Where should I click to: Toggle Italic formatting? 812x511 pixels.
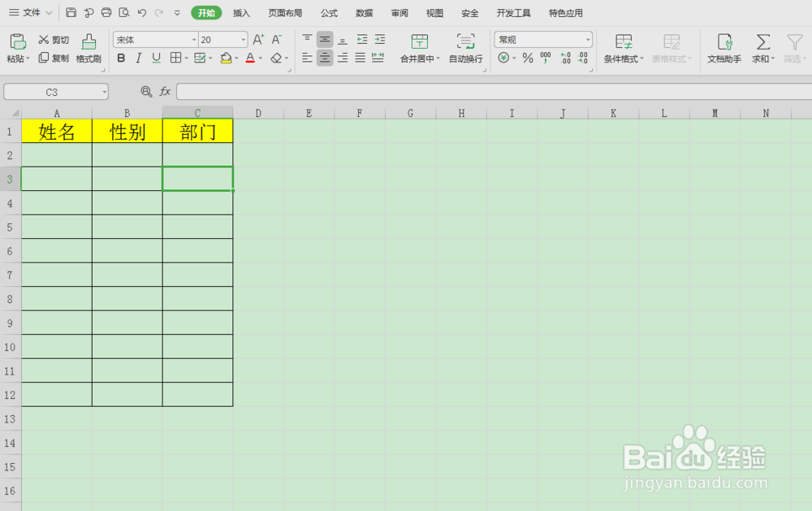click(139, 58)
